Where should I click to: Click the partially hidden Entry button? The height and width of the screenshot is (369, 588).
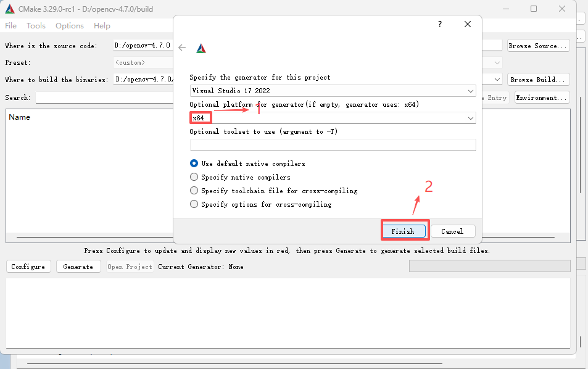click(x=495, y=97)
